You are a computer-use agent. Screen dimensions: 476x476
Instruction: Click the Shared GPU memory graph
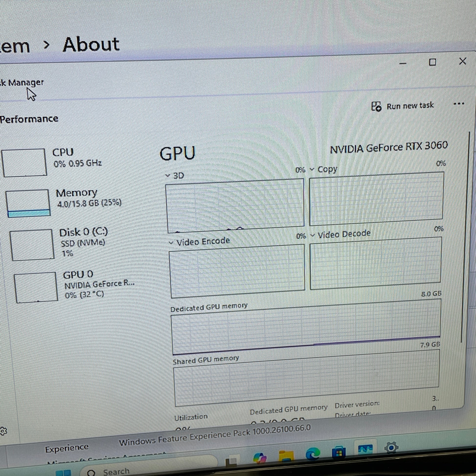coord(307,377)
